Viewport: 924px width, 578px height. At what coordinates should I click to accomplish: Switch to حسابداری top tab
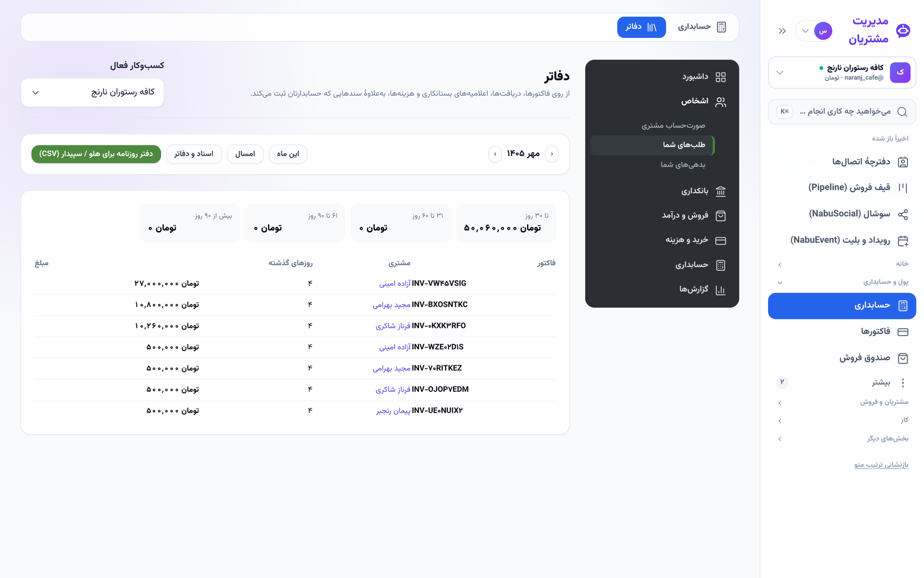click(702, 27)
